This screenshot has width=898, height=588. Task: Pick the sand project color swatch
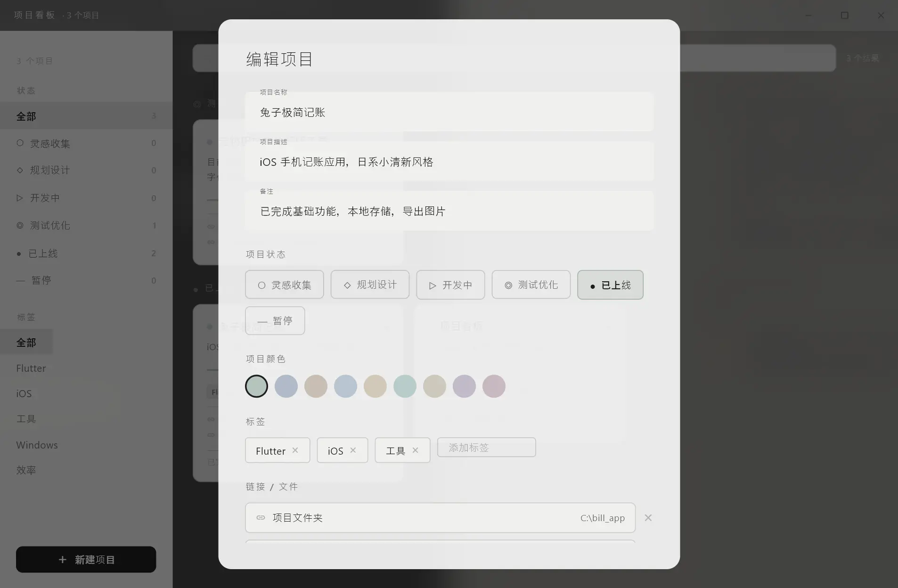[376, 386]
